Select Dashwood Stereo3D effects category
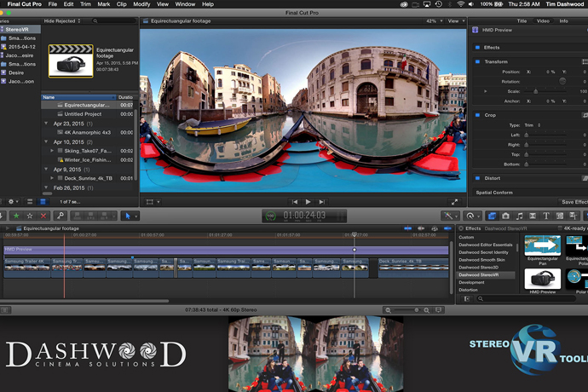This screenshot has width=588, height=392. 479,267
